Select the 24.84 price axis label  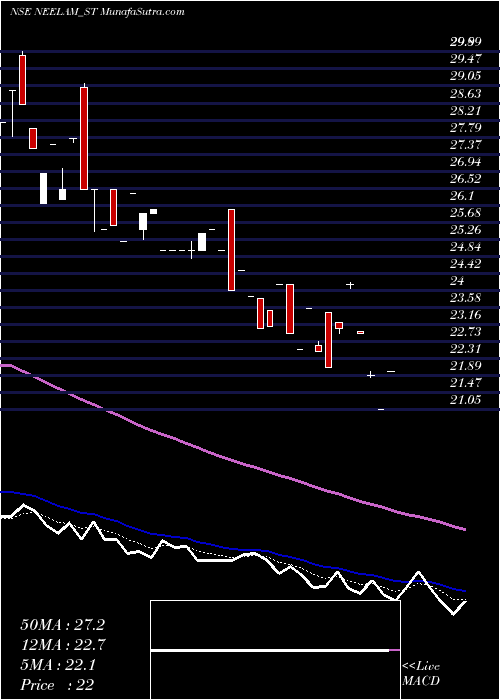pos(465,247)
